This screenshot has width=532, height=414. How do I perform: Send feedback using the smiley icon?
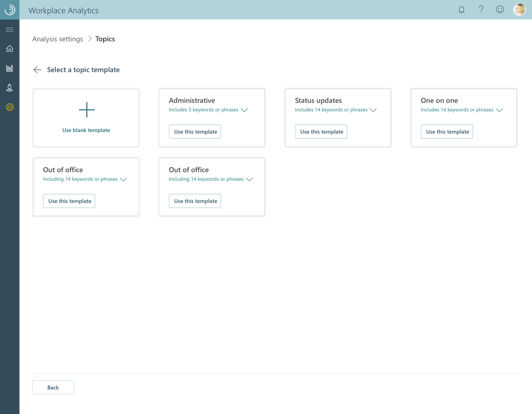[500, 10]
